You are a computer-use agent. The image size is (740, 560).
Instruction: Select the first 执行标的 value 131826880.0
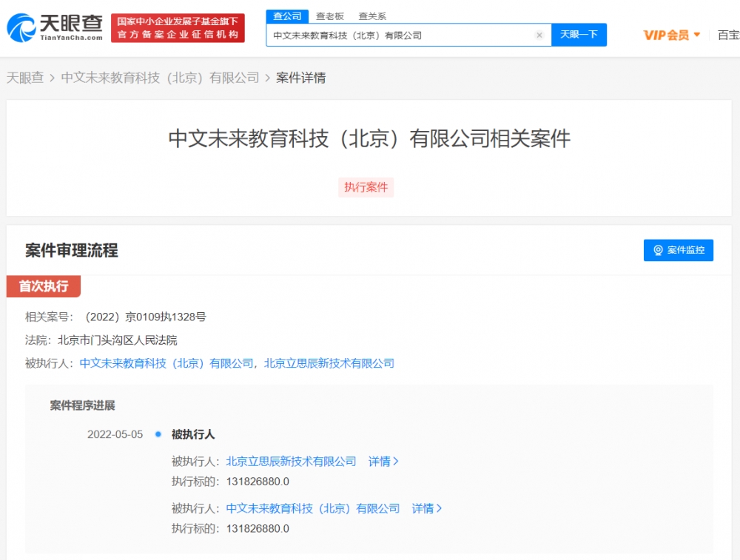click(x=258, y=482)
